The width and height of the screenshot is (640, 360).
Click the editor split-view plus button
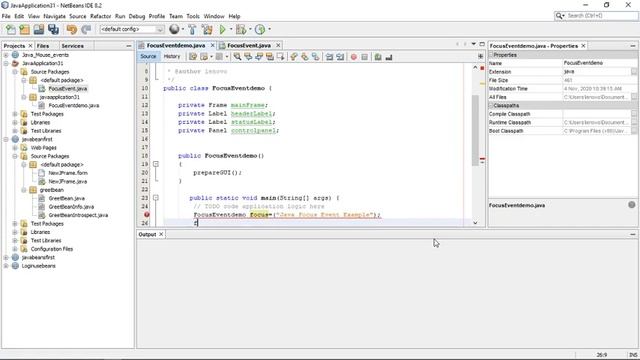(480, 56)
